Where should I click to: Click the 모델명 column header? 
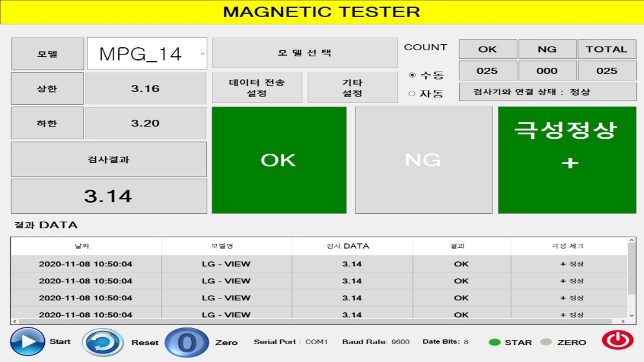(226, 246)
